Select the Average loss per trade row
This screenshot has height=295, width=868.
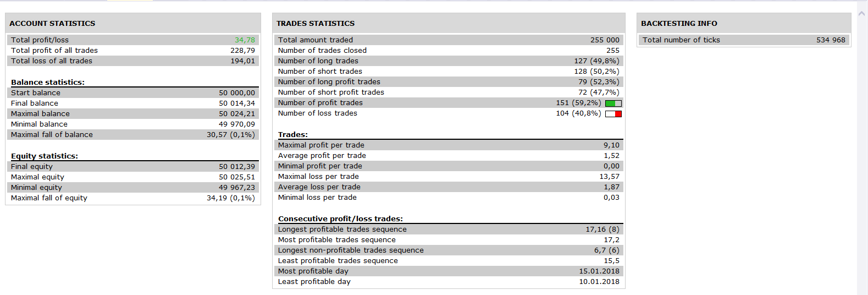(x=449, y=187)
